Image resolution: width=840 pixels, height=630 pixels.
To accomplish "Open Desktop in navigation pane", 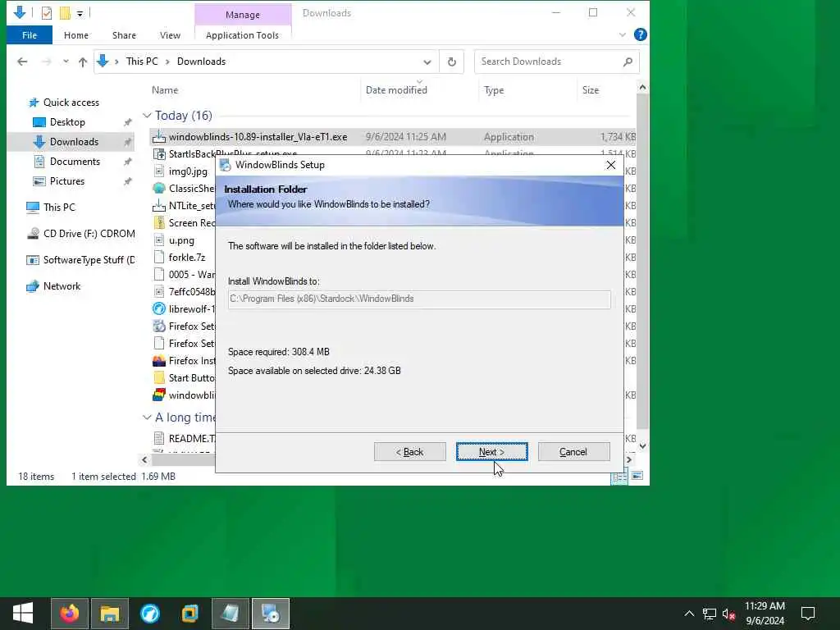I will [x=67, y=122].
